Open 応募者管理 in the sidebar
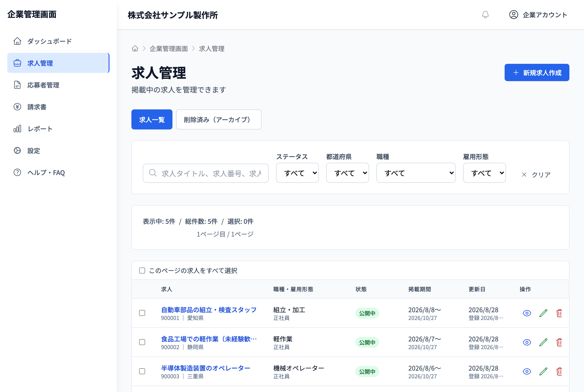This screenshot has height=392, width=584. coord(58,85)
